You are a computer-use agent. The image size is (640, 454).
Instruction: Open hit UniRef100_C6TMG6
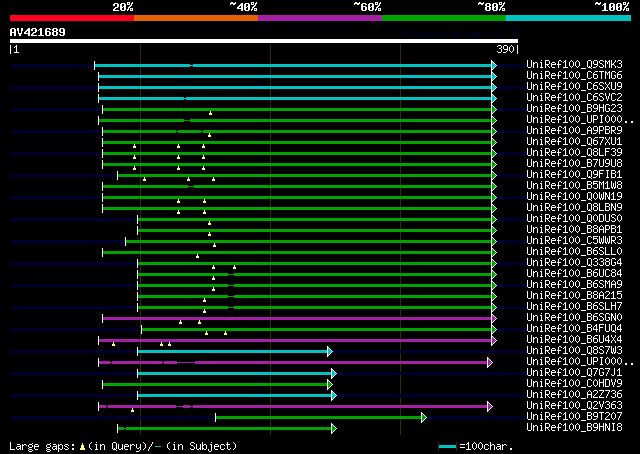point(574,75)
